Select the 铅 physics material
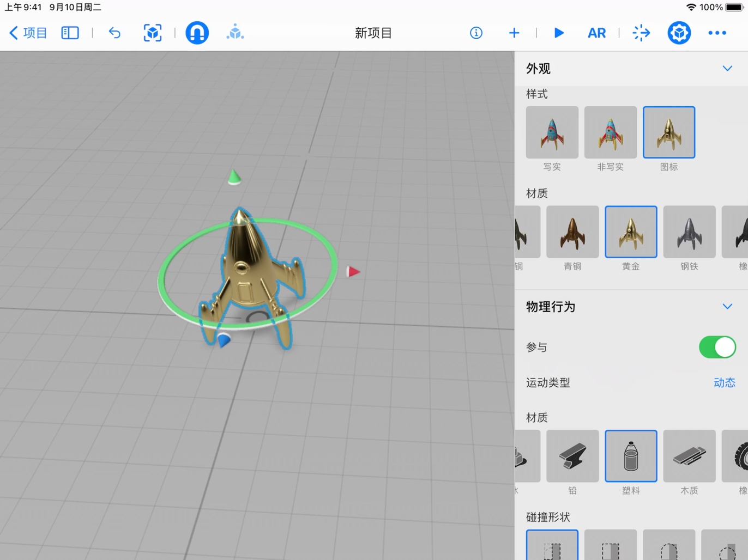This screenshot has width=748, height=560. pyautogui.click(x=572, y=456)
